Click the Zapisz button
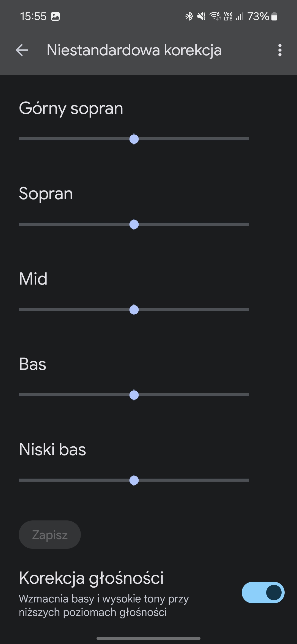Viewport: 297px width, 644px height. [50, 534]
